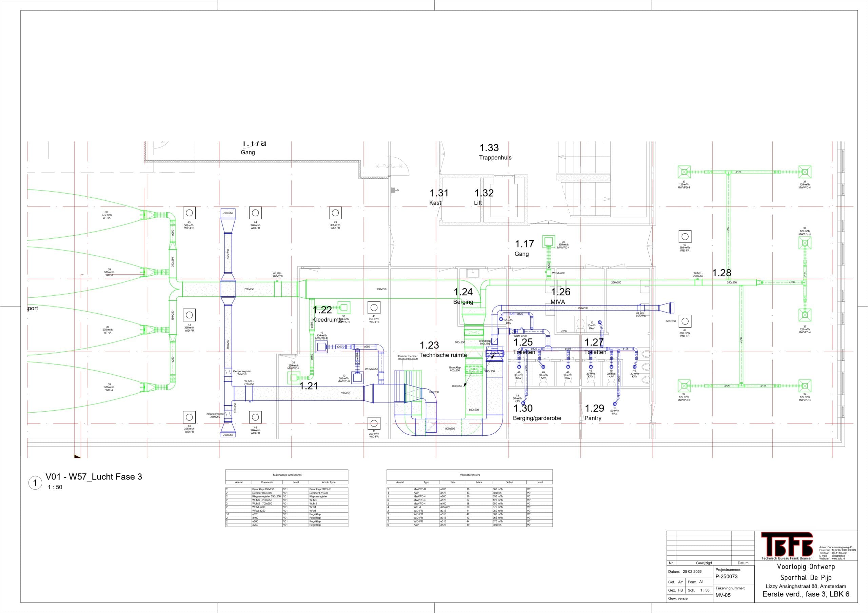
Task: Select drawing number MV-05 in title block
Action: pyautogui.click(x=723, y=595)
